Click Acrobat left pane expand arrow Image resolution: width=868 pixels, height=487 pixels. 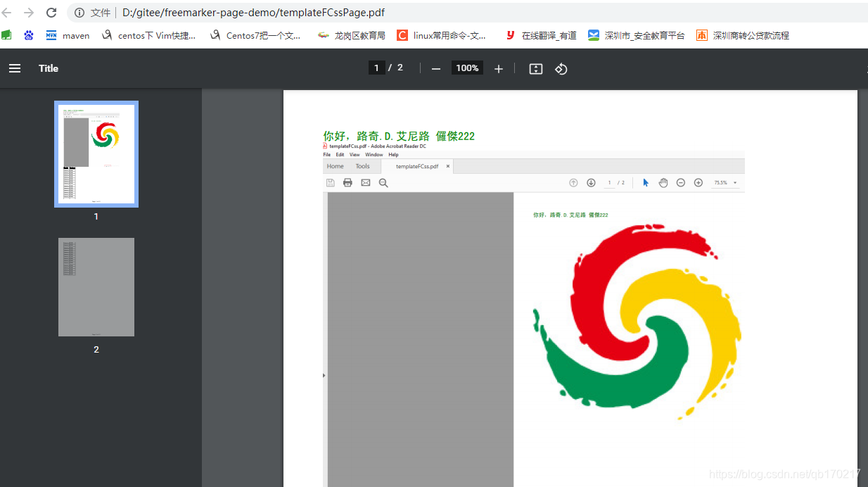pos(324,375)
